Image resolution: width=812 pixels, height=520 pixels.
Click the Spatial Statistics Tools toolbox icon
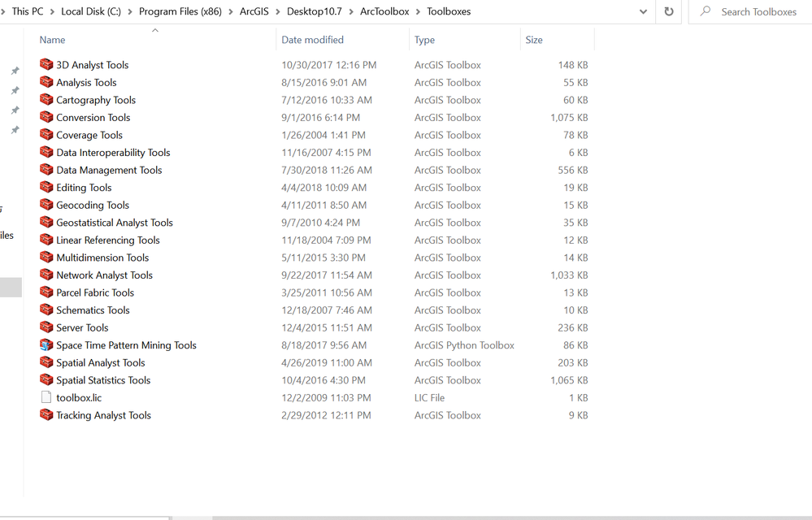[46, 379]
